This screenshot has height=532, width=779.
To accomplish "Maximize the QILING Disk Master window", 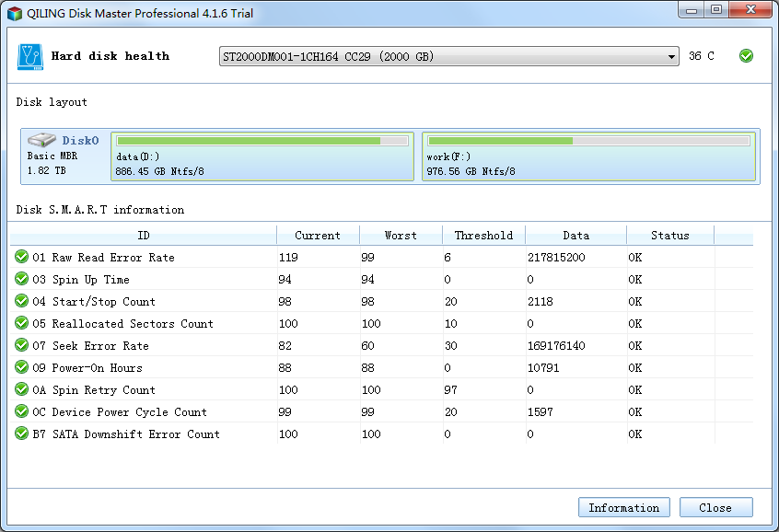I will point(715,10).
